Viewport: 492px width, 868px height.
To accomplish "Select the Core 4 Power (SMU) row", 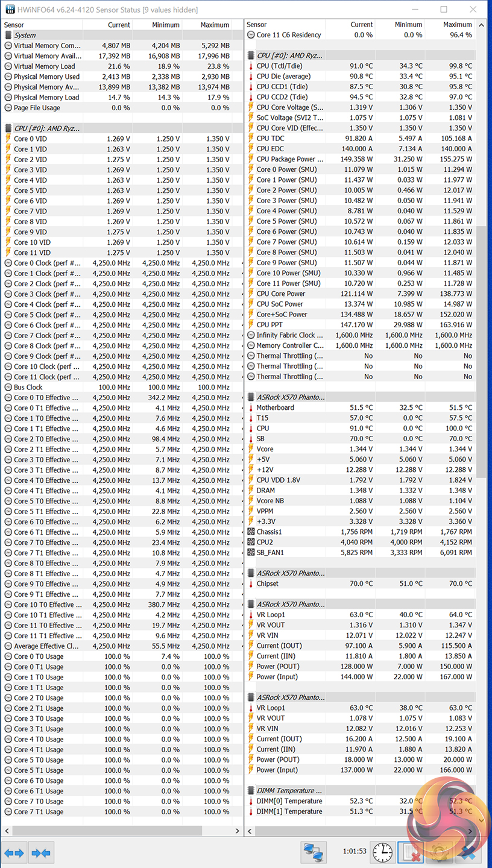I will point(360,211).
